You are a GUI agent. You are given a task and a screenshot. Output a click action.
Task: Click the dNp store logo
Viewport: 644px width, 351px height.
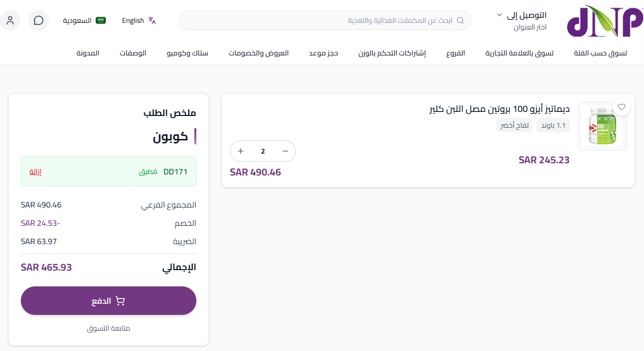pos(604,21)
